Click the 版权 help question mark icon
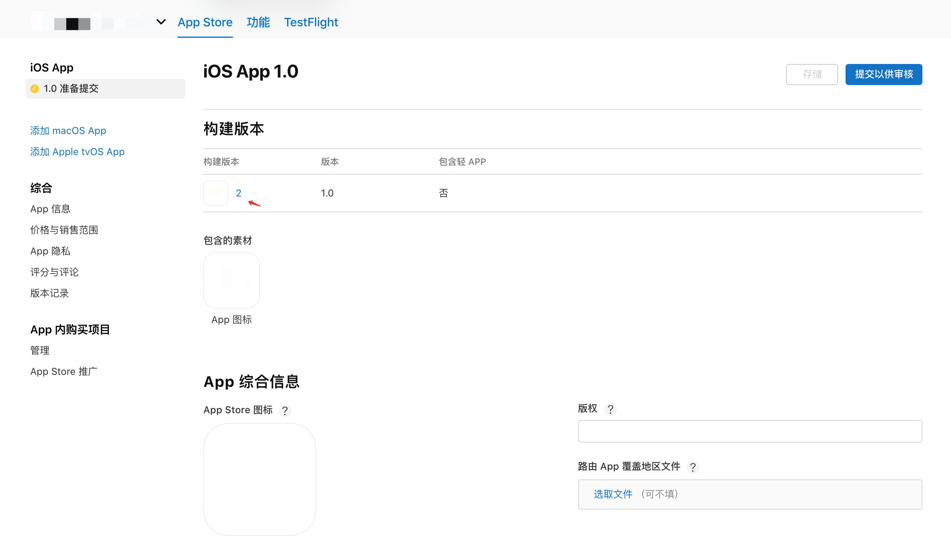Image resolution: width=951 pixels, height=560 pixels. point(610,409)
